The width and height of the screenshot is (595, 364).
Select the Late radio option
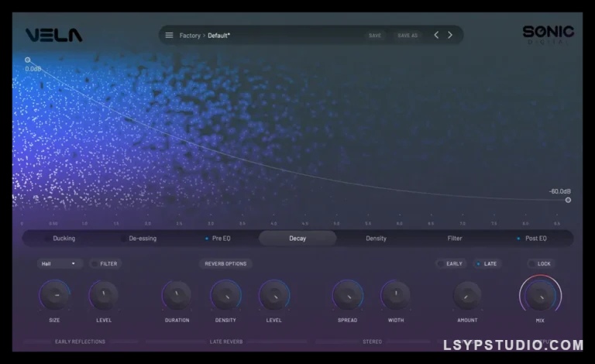point(487,263)
